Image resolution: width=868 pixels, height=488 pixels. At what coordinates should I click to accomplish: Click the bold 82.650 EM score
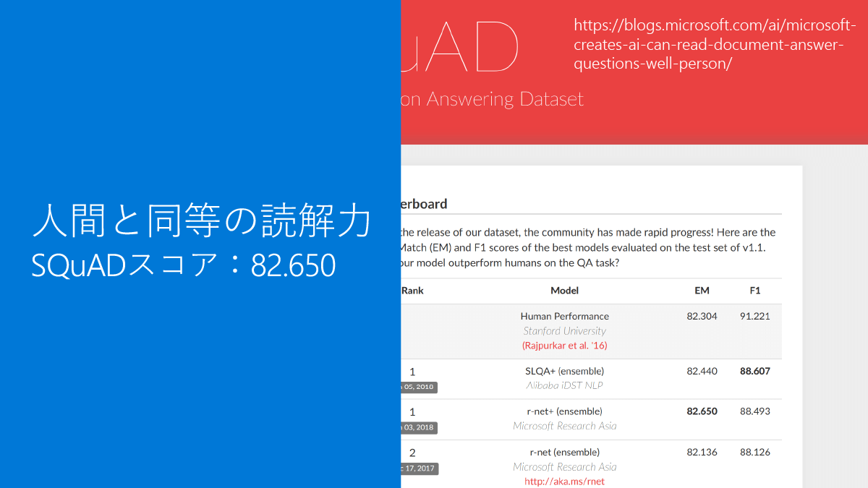click(x=702, y=411)
